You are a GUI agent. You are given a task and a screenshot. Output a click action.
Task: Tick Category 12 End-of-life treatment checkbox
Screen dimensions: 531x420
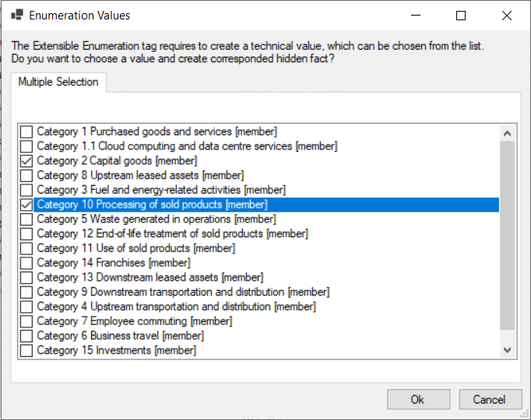click(26, 233)
